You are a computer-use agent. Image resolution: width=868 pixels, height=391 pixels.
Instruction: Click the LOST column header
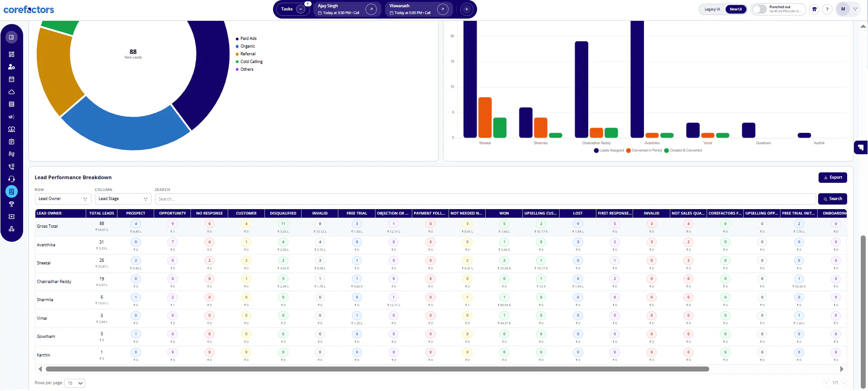pos(578,213)
